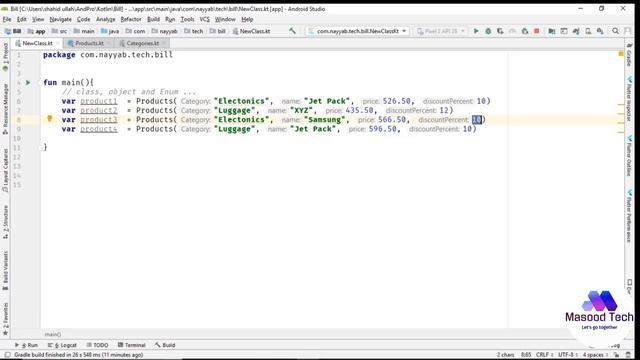
Task: Switch to the Categories.kt editor tab
Action: coord(142,43)
